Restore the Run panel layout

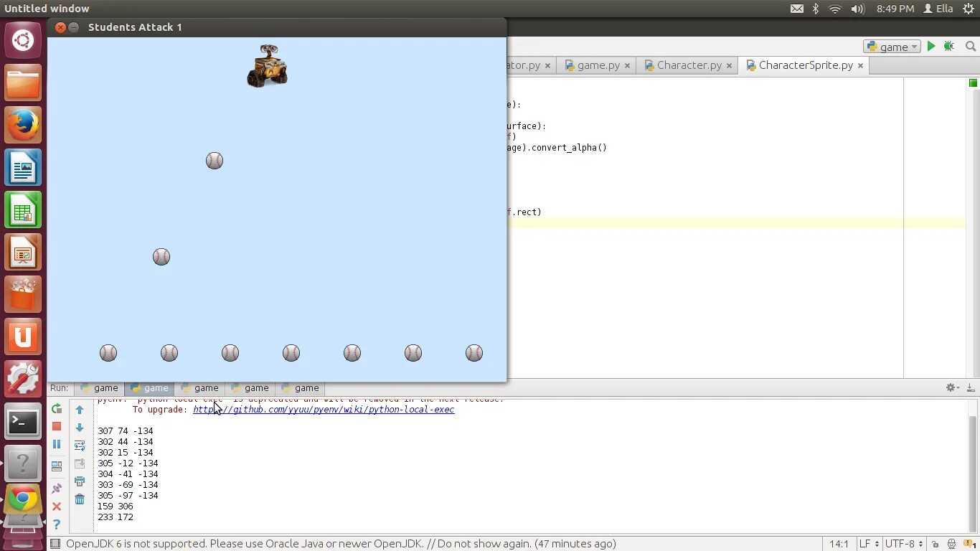pyautogui.click(x=57, y=466)
